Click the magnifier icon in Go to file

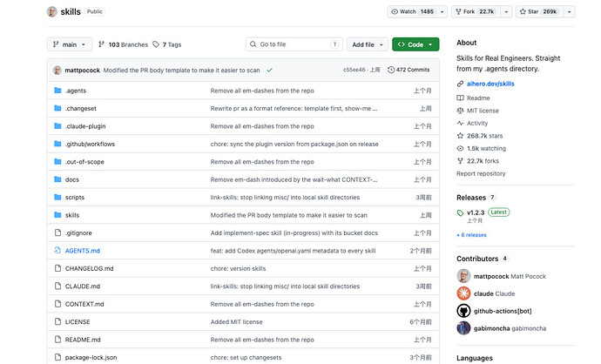point(253,44)
